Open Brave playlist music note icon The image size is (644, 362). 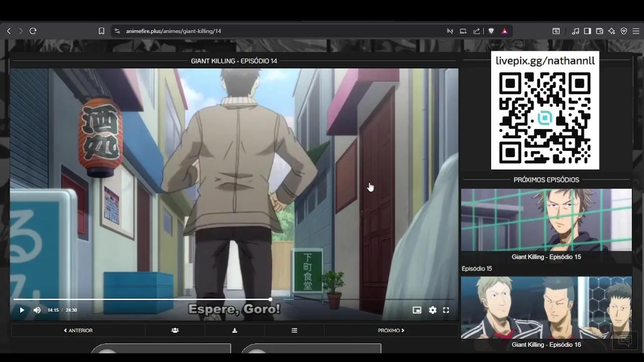576,31
